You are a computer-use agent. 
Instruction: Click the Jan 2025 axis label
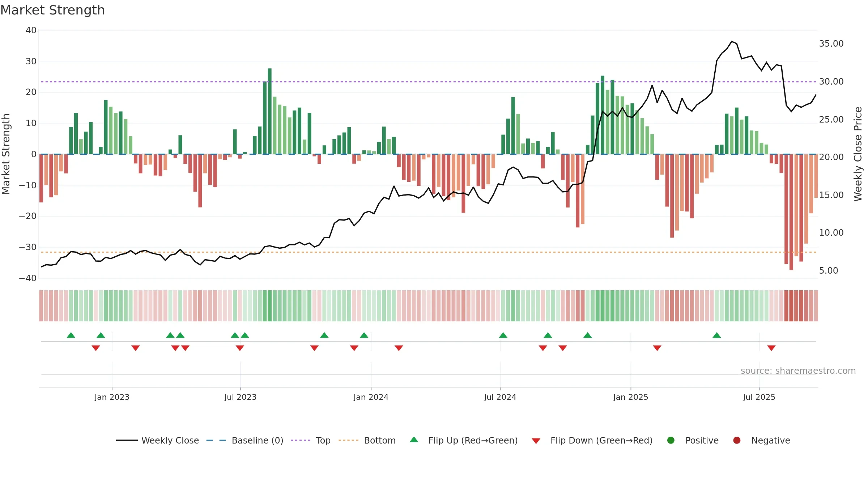631,397
